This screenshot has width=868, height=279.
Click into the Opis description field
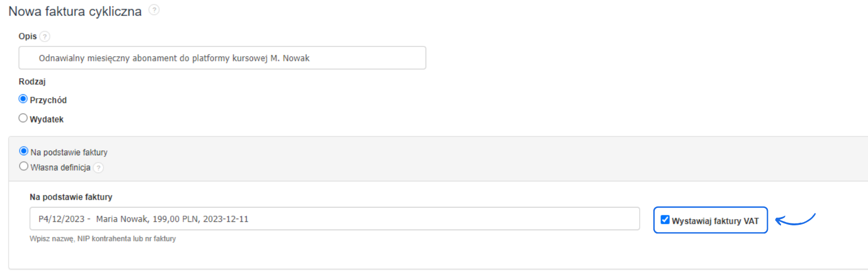(x=222, y=58)
